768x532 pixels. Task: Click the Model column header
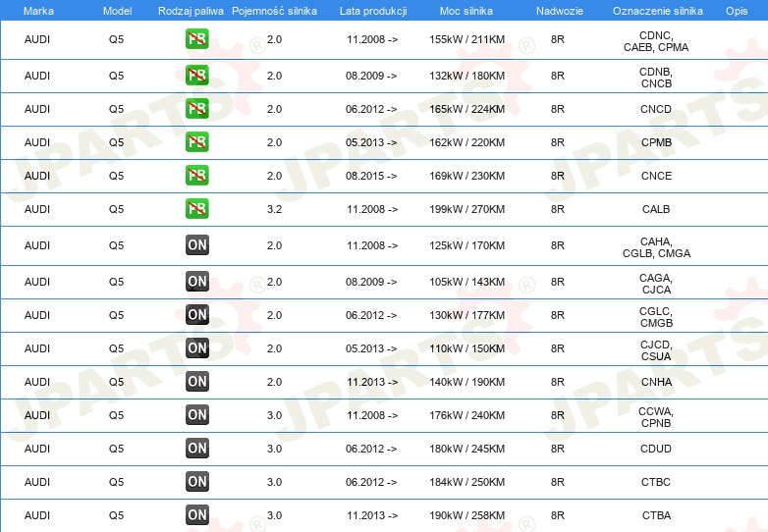tap(117, 11)
